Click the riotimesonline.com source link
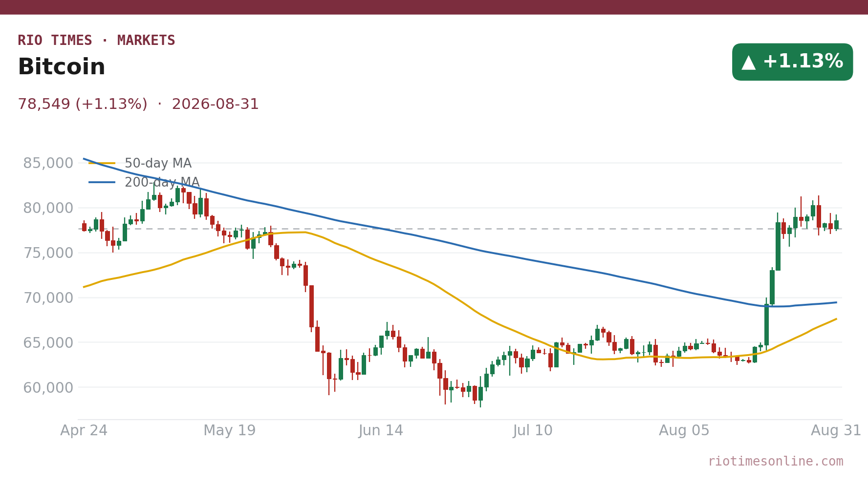Screen dimensions: 868x488 click(x=776, y=462)
